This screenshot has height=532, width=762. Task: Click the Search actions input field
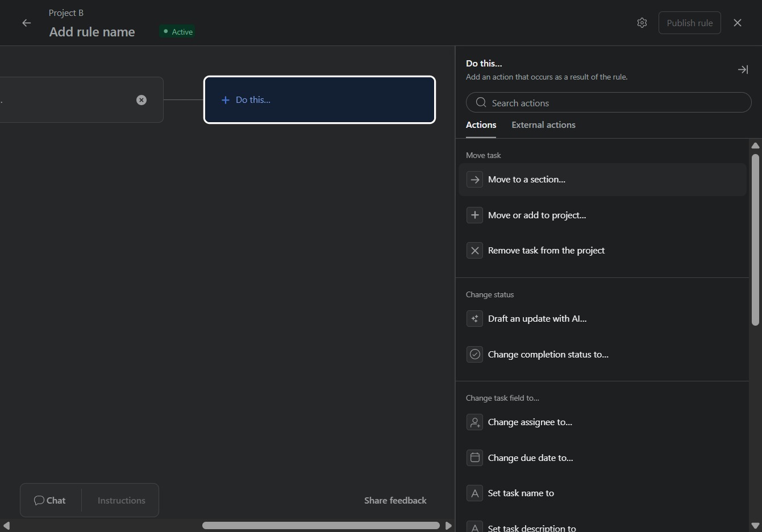(x=609, y=102)
